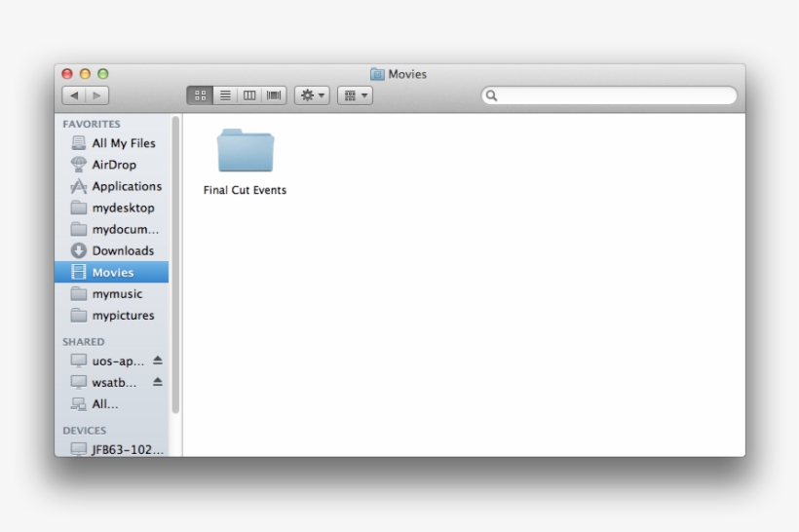This screenshot has width=799, height=532.
Task: Switch to Cover Flow view
Action: point(274,95)
